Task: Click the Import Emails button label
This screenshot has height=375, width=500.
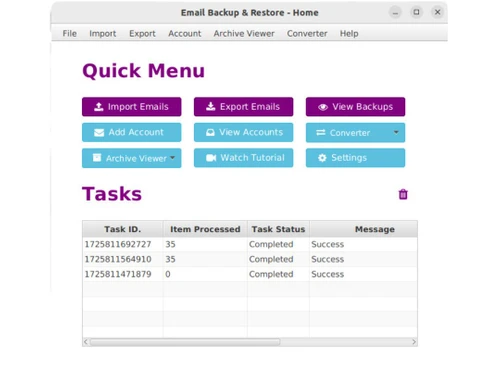Action: pos(138,107)
